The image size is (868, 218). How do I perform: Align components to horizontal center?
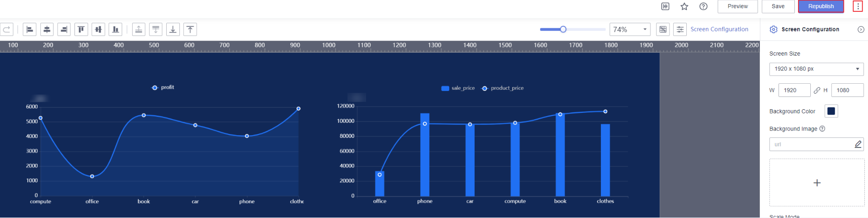coord(47,30)
